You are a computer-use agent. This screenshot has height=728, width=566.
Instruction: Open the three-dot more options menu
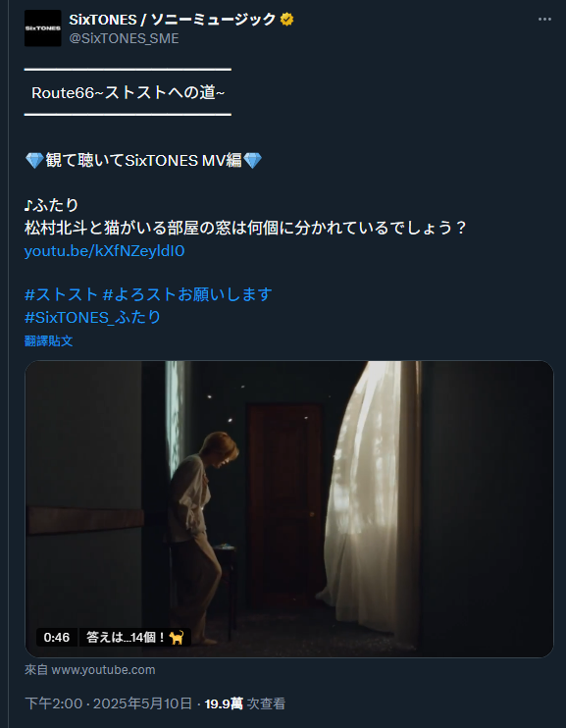point(544,20)
